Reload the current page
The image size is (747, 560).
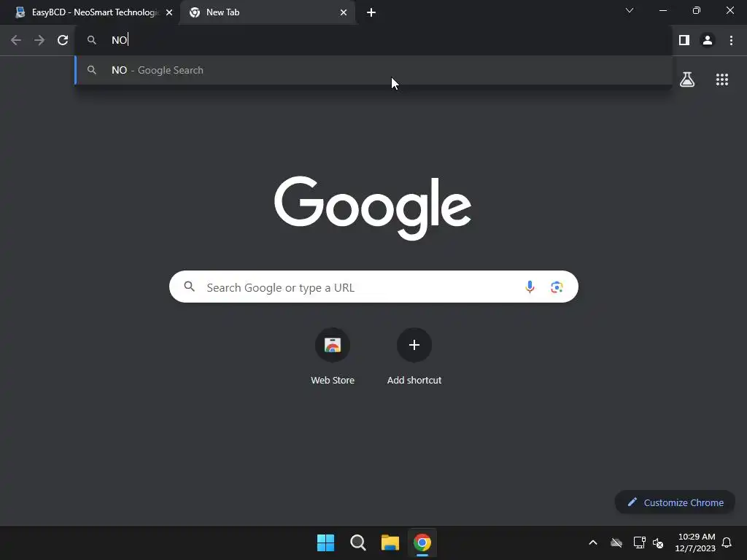tap(63, 41)
